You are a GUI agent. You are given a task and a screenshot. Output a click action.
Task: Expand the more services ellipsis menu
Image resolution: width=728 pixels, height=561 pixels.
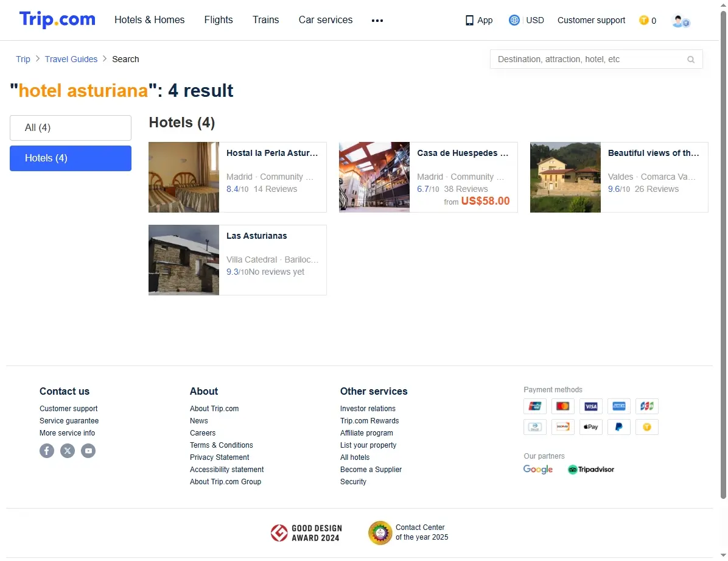coord(377,21)
